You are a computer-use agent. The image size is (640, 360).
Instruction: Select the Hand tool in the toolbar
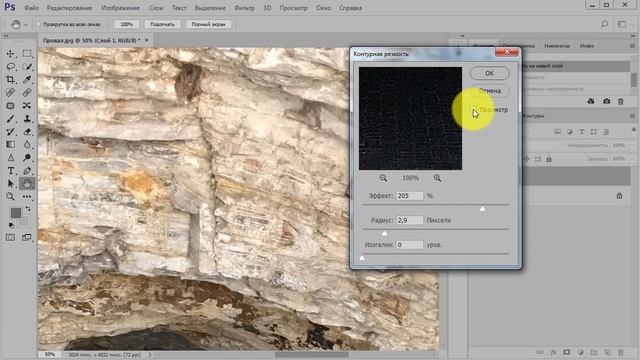tap(27, 184)
